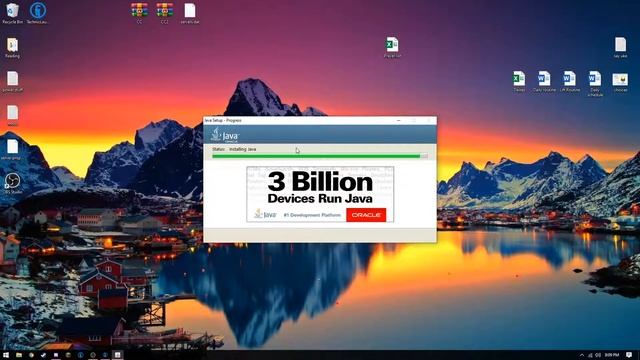
Task: Click the 'Status: Installing Java' text
Action: click(x=234, y=149)
